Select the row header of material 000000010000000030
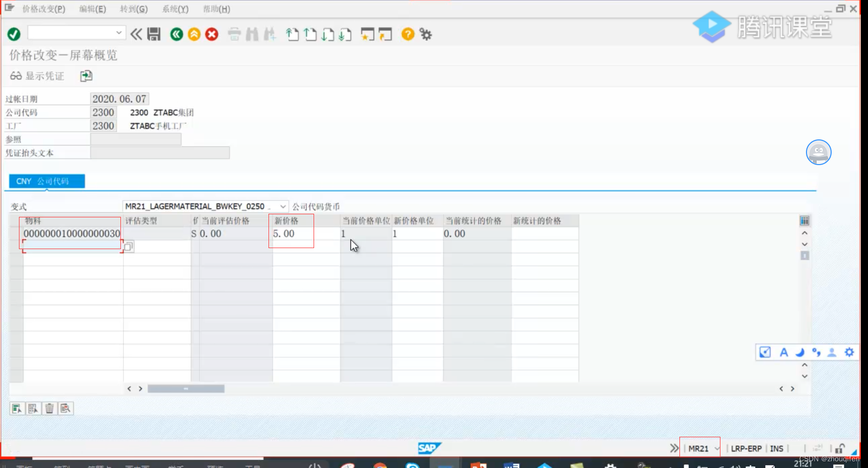 (x=16, y=234)
